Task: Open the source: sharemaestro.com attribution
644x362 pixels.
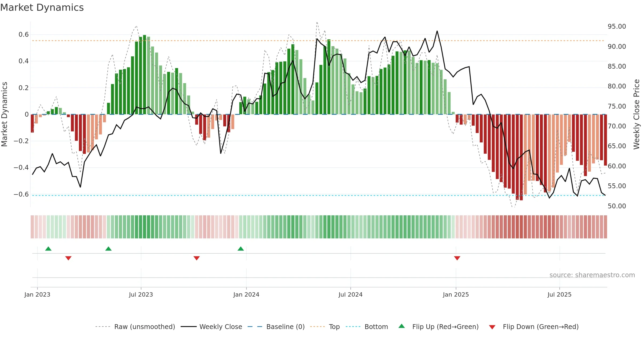Action: [x=592, y=275]
